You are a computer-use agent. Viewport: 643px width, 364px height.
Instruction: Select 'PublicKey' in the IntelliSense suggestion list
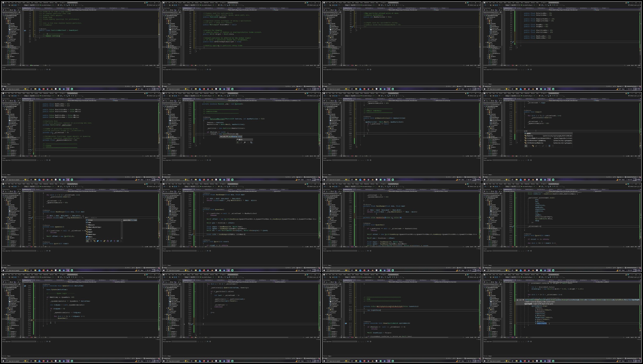pyautogui.click(x=530, y=136)
